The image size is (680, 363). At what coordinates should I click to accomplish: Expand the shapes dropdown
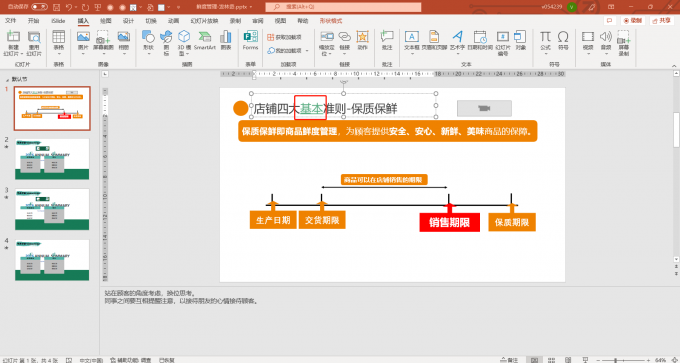pyautogui.click(x=148, y=54)
